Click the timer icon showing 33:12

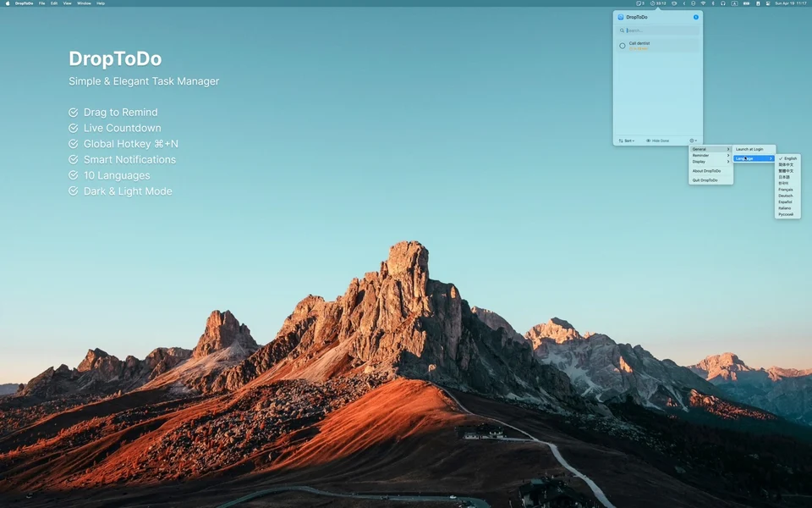tap(658, 3)
